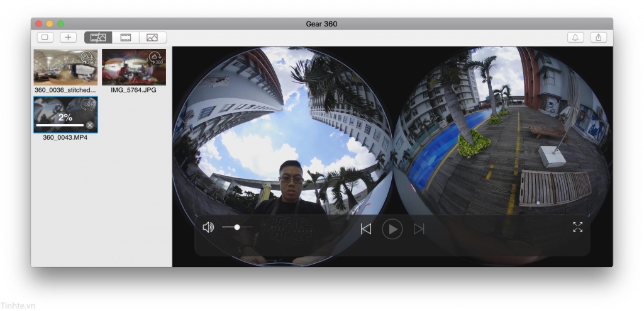Click the 360 badge on IMG_5764.JPG thumbnail

pos(156,58)
